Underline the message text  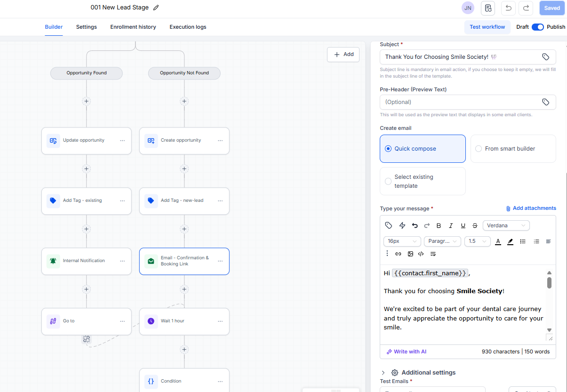(x=463, y=225)
